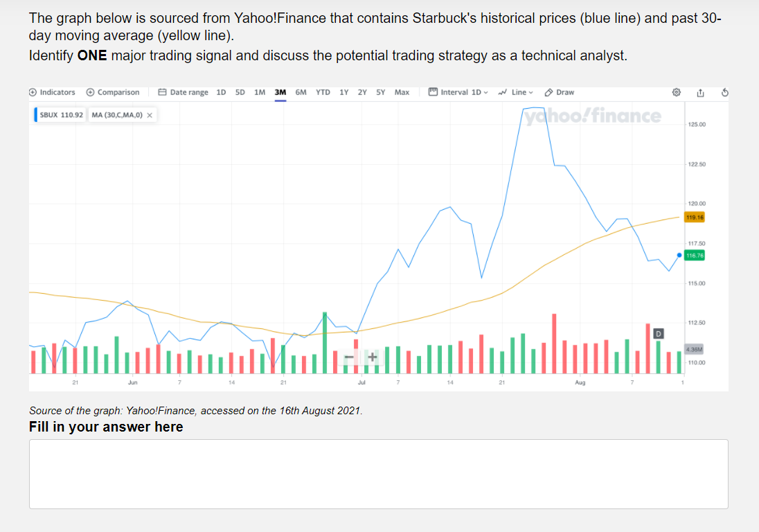Viewport: 759px width, 532px height.
Task: Expand the Interval 1D dropdown
Action: [x=458, y=92]
